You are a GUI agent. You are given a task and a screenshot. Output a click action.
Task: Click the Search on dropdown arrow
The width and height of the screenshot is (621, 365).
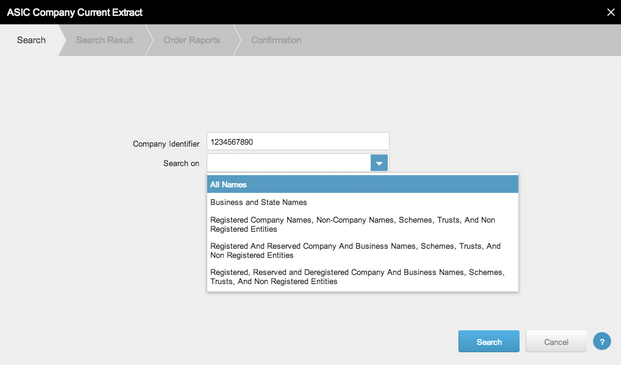click(x=379, y=163)
